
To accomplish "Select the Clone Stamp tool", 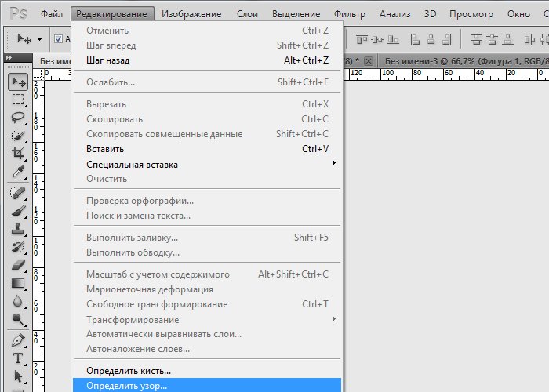I will coord(17,228).
